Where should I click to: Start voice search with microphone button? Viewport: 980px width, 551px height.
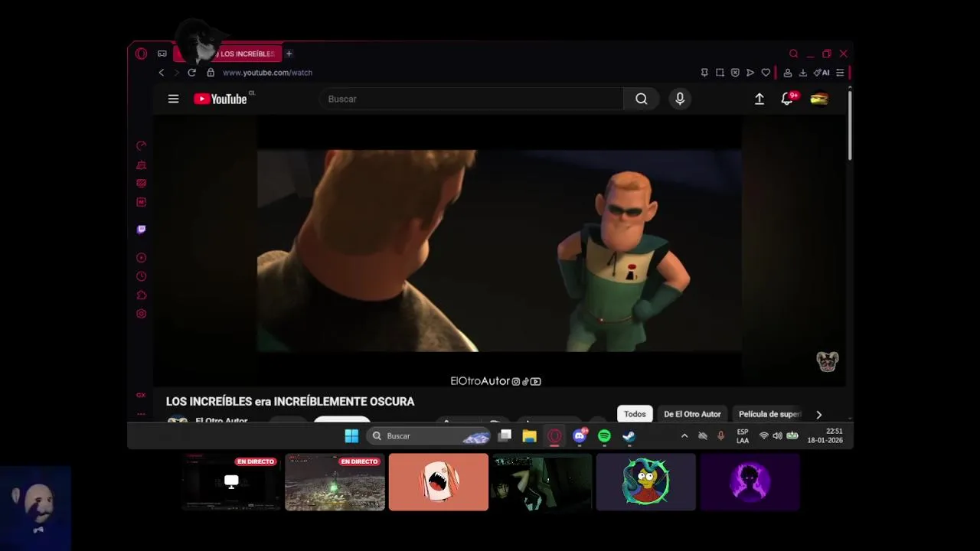pyautogui.click(x=680, y=99)
